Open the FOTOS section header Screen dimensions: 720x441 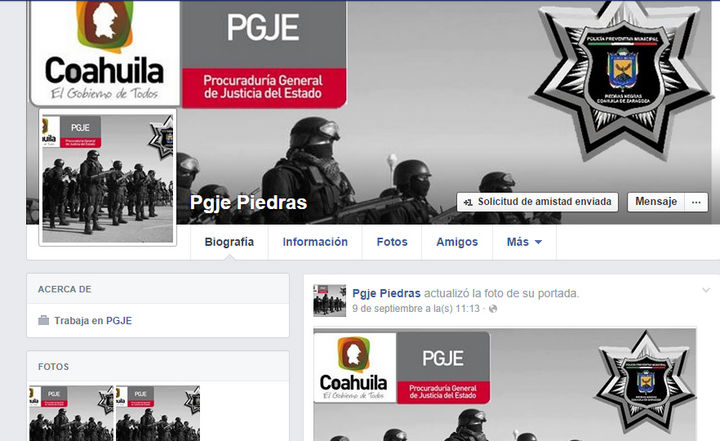[x=53, y=367]
